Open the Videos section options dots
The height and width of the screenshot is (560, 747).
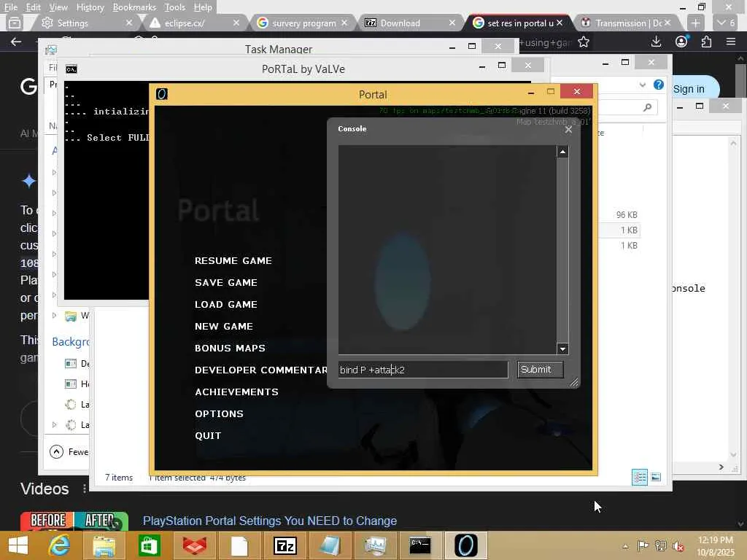click(x=85, y=489)
